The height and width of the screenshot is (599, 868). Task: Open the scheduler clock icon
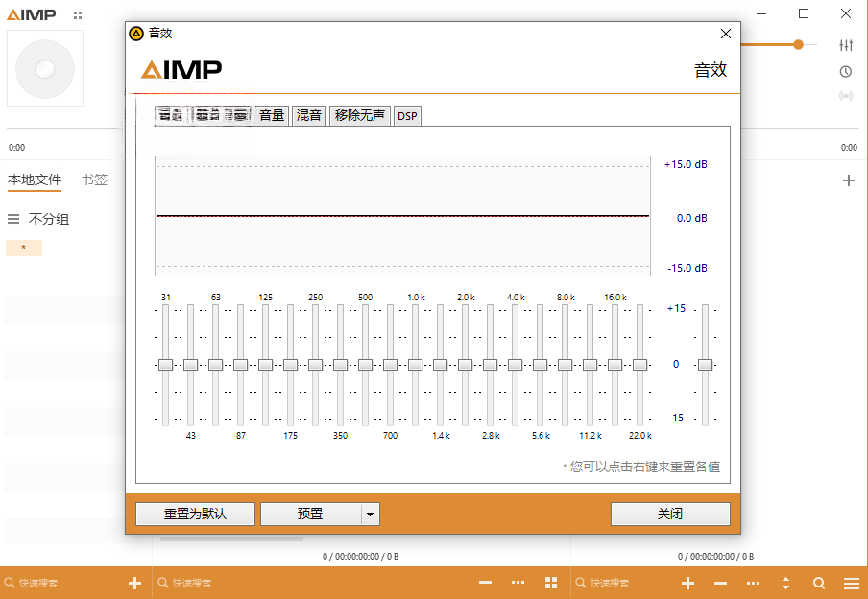tap(846, 71)
